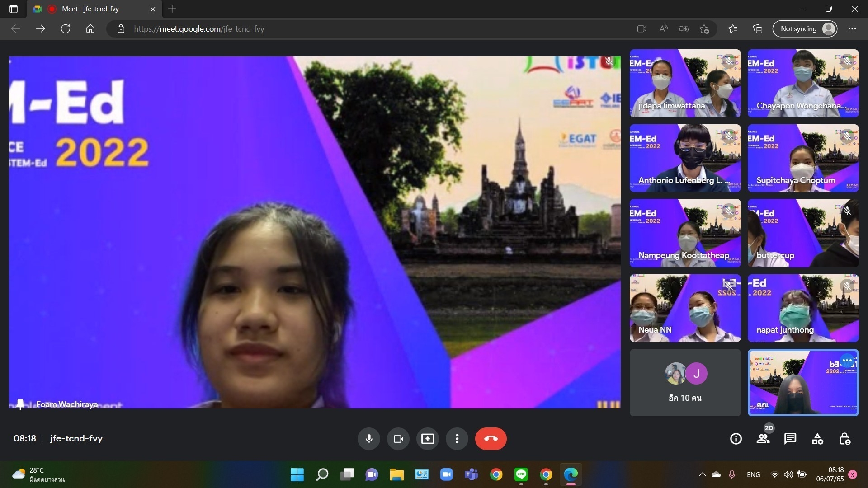Focus the address bar URL
This screenshot has width=868, height=488.
[199, 29]
